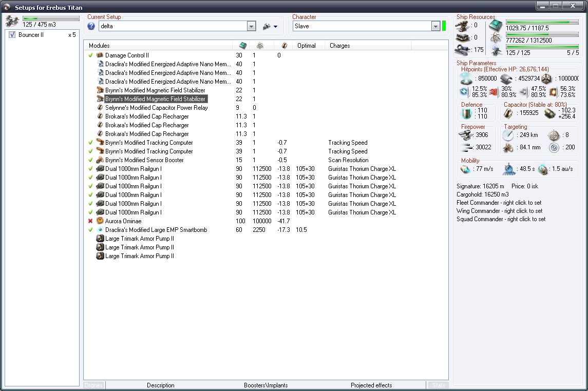This screenshot has height=391, width=588.
Task: Click Wing Commander - right click to set
Action: (500, 211)
